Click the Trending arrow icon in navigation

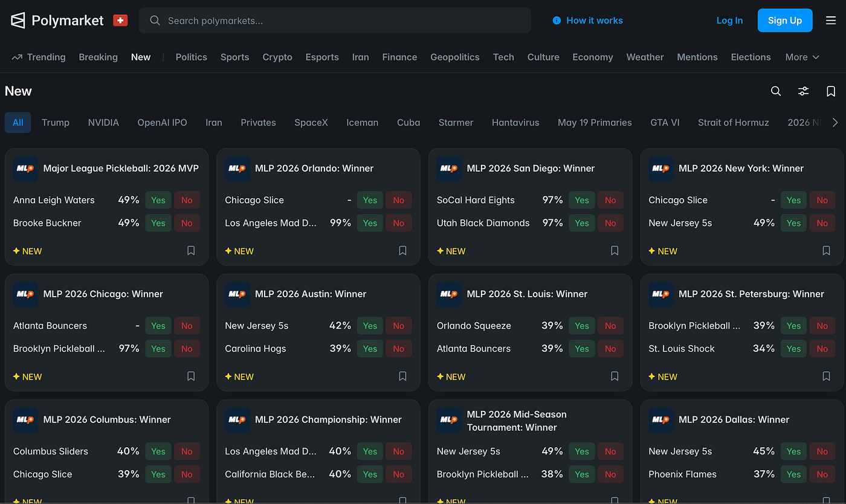[17, 57]
